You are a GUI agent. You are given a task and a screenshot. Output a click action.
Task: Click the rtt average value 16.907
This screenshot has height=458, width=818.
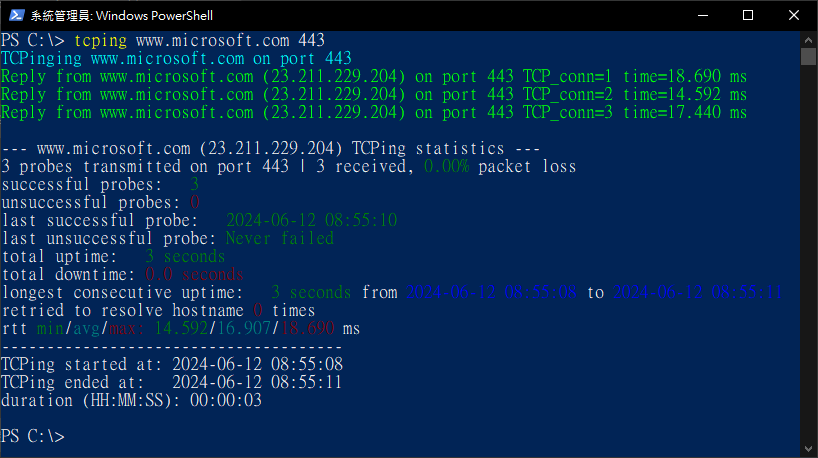244,328
